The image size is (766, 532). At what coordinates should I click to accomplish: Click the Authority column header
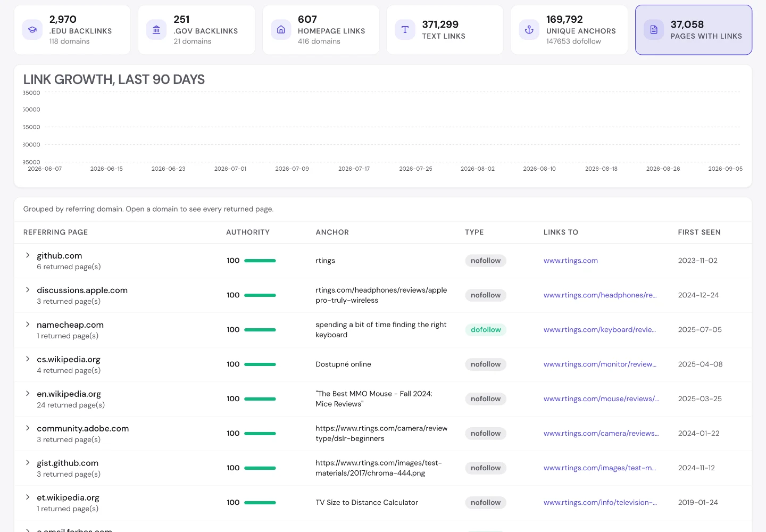pos(248,232)
